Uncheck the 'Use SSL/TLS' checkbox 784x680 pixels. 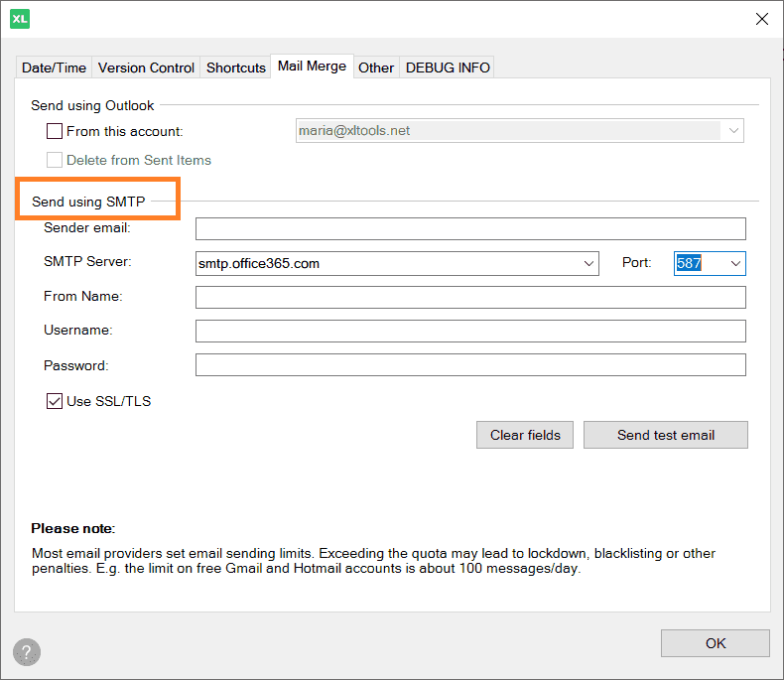point(55,401)
